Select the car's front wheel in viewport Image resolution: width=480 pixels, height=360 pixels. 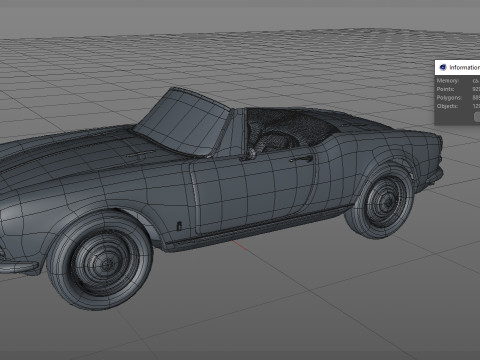pos(101,261)
